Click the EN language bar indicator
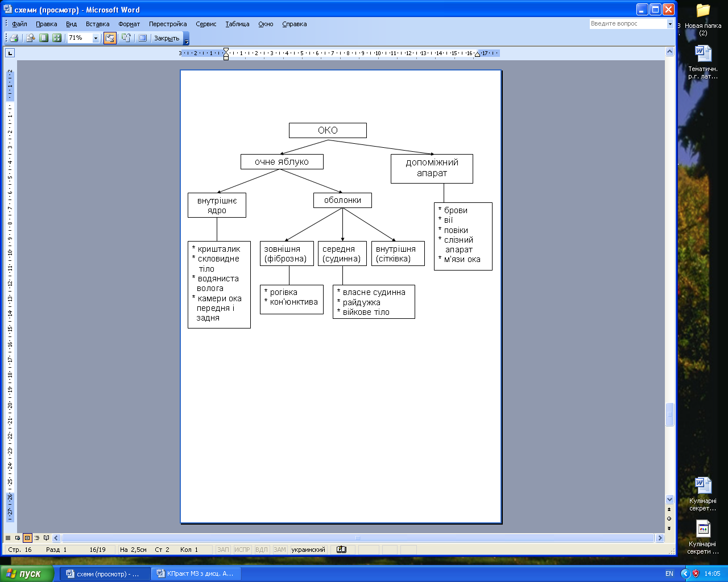Viewport: 728px width, 582px height. click(669, 573)
